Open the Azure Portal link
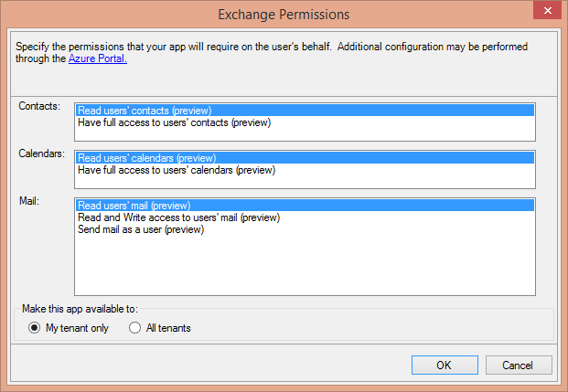This screenshot has width=568, height=392. click(97, 58)
